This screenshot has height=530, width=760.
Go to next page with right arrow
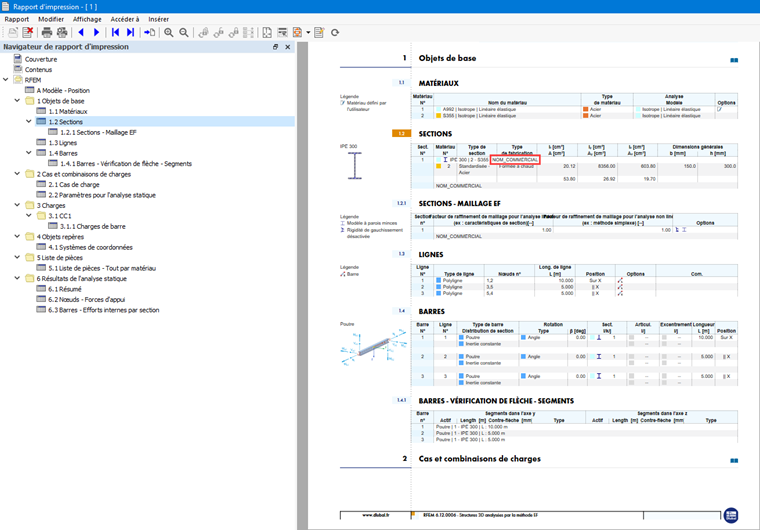coord(96,32)
